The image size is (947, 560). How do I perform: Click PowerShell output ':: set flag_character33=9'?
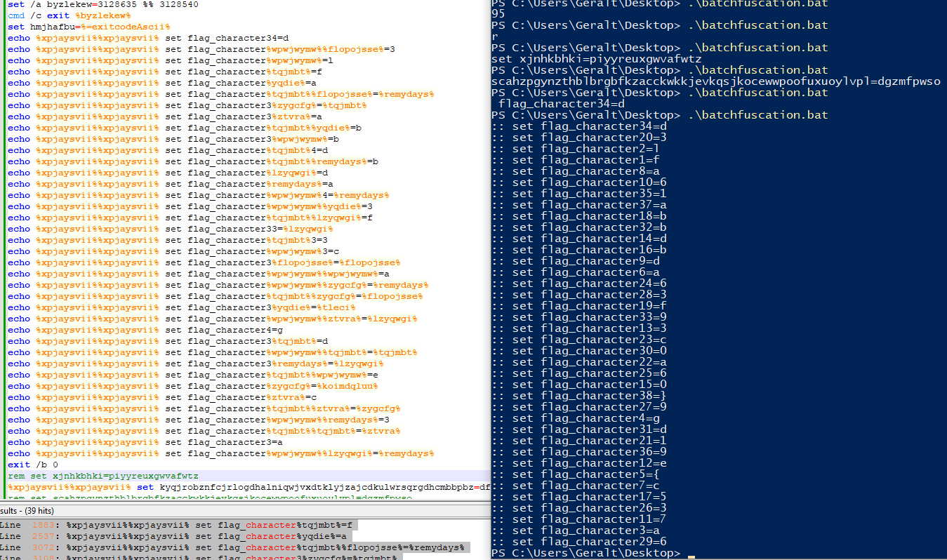tap(580, 317)
